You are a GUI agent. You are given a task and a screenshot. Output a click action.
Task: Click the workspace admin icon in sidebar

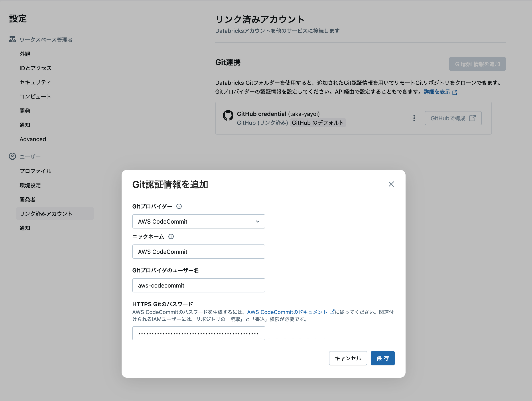[12, 39]
